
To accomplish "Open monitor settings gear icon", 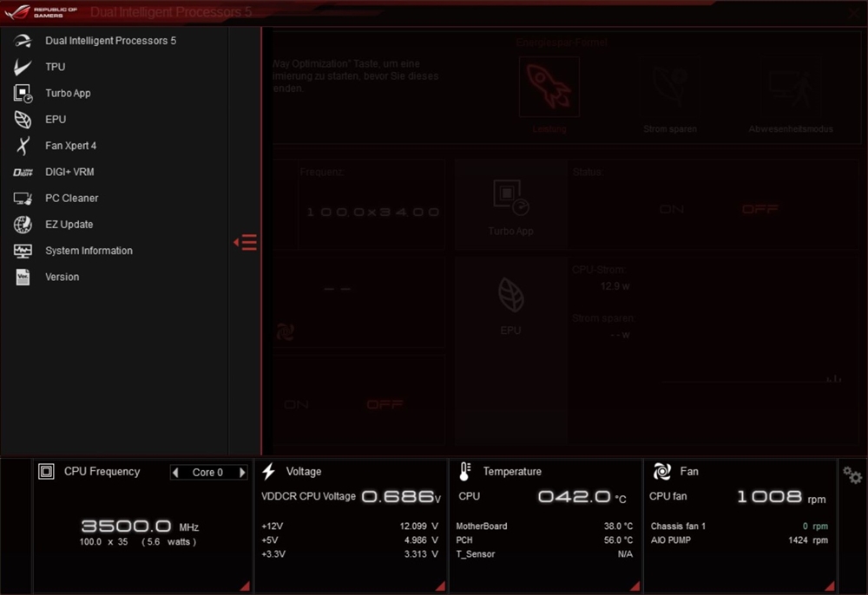I will pyautogui.click(x=852, y=475).
